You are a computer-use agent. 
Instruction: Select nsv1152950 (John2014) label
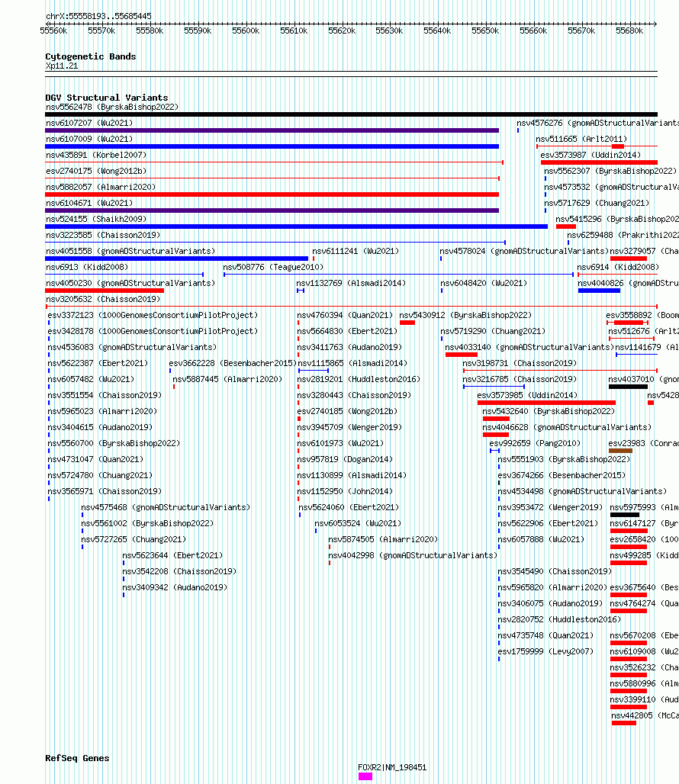point(345,491)
